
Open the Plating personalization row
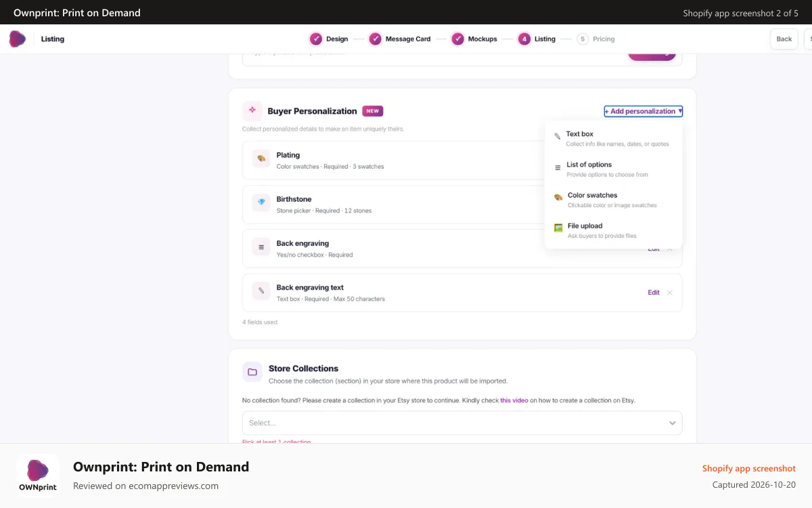tap(462, 161)
